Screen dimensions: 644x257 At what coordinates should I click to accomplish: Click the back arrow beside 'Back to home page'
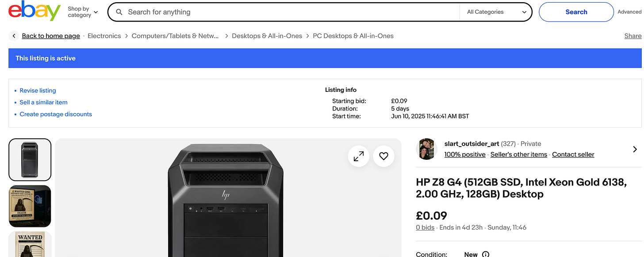(14, 36)
